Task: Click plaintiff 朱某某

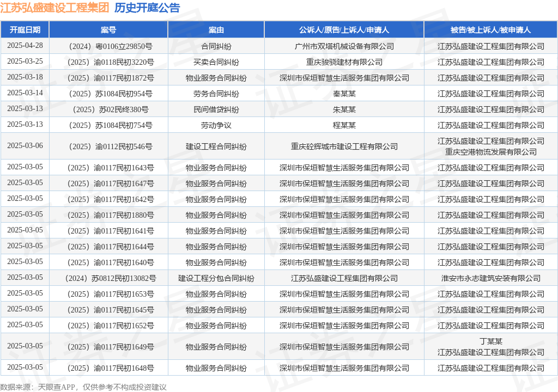Action: click(344, 109)
